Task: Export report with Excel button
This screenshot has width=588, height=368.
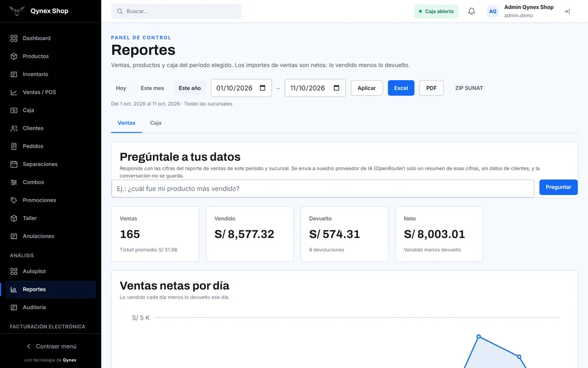Action: coord(401,88)
